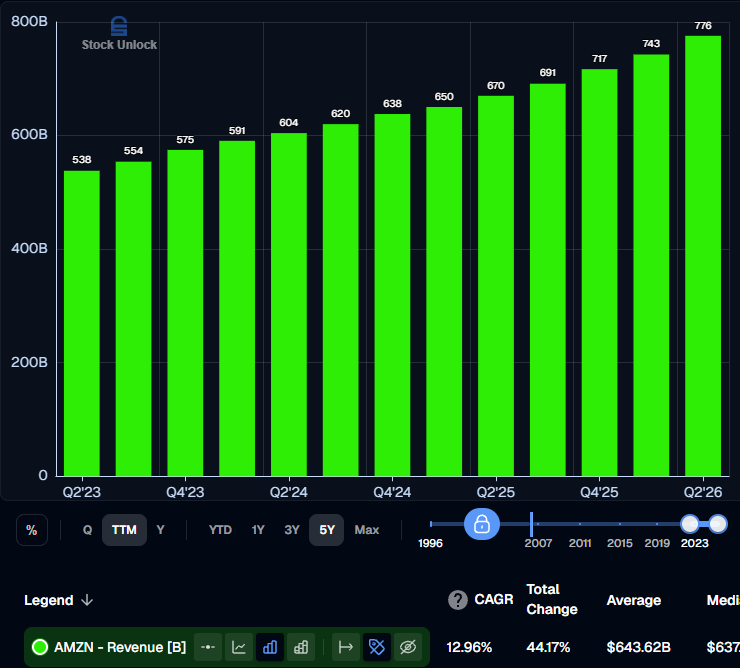Click the 2011 timeline label

point(580,543)
